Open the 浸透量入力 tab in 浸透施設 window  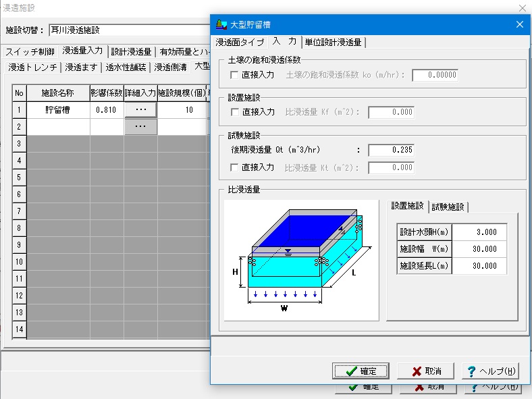pyautogui.click(x=82, y=51)
